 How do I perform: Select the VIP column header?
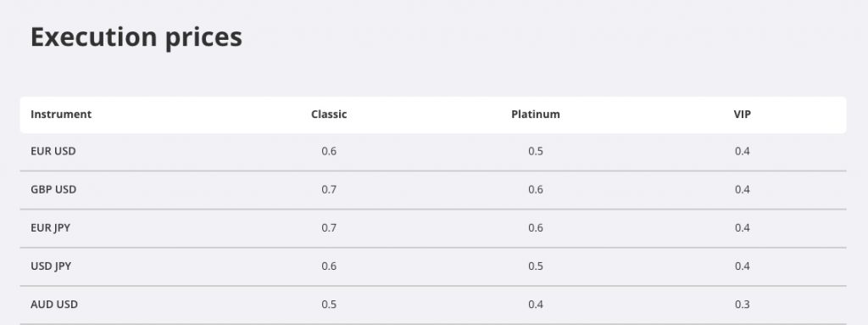tap(743, 115)
